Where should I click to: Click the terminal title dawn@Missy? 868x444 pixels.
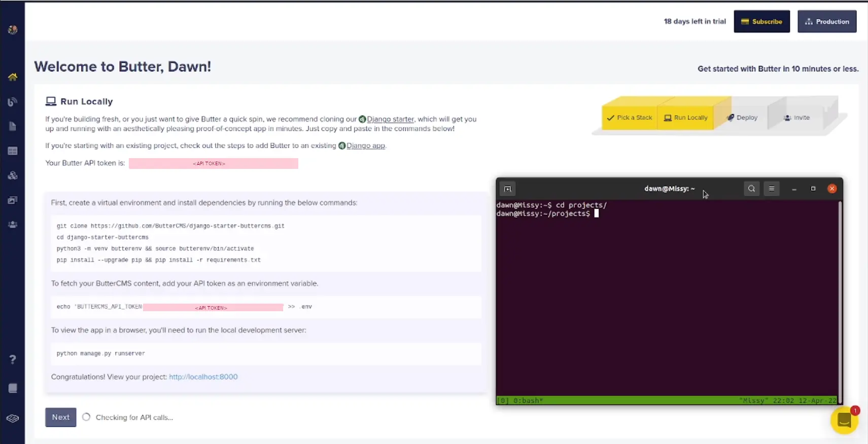(670, 189)
